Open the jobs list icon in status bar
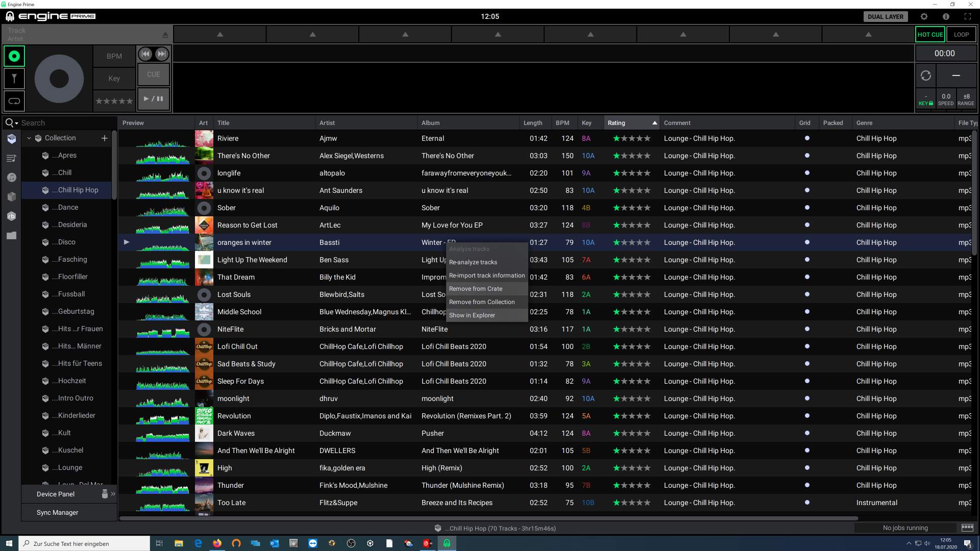 pos(967,528)
